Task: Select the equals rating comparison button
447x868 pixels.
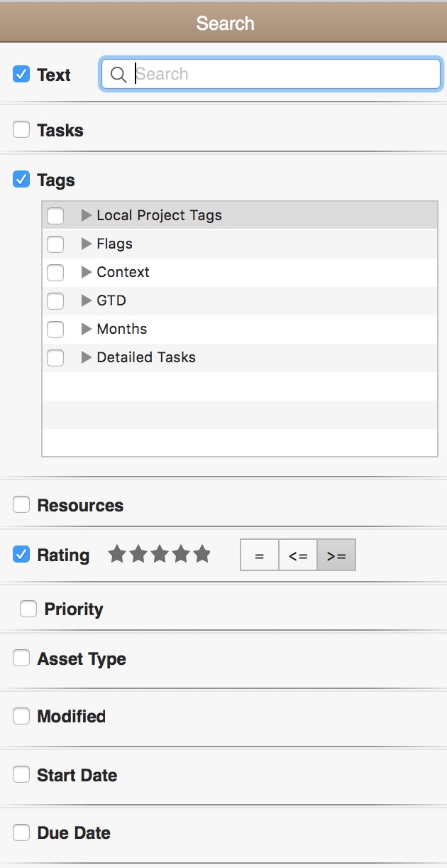Action: (x=260, y=555)
